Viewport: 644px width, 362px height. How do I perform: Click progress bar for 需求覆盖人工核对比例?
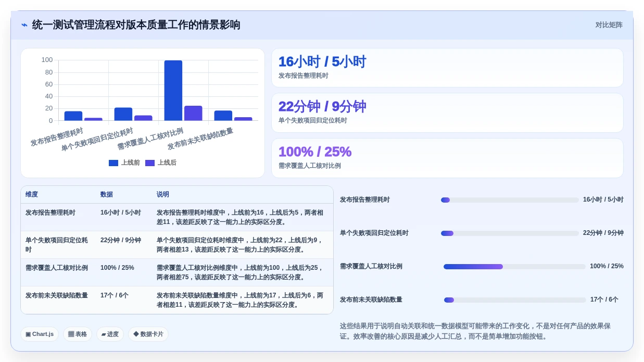[514, 267]
